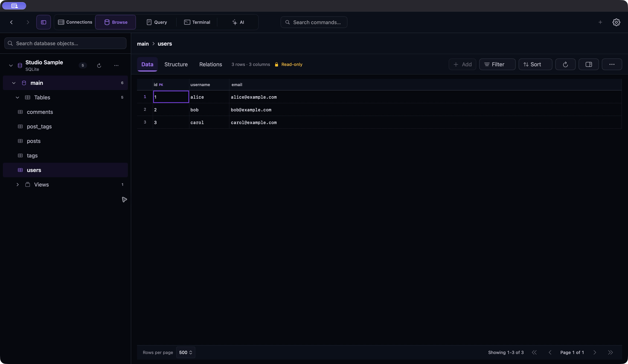This screenshot has height=364, width=628.
Task: Click the users table grid icon
Action: point(20,170)
